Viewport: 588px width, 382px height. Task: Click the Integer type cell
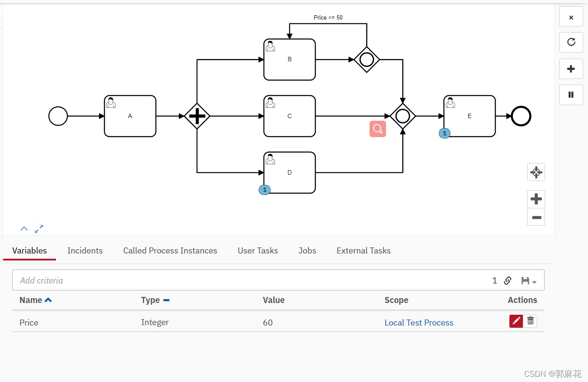tap(155, 323)
